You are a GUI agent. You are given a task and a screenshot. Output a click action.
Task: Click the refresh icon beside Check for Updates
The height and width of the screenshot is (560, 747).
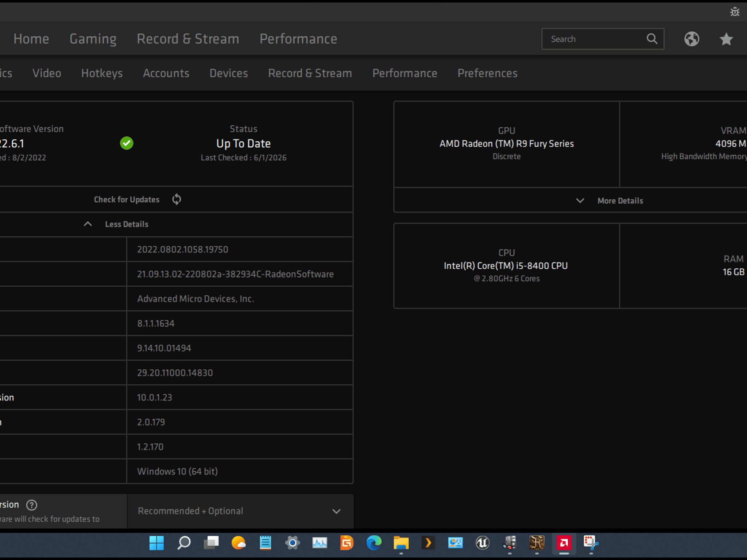tap(177, 199)
